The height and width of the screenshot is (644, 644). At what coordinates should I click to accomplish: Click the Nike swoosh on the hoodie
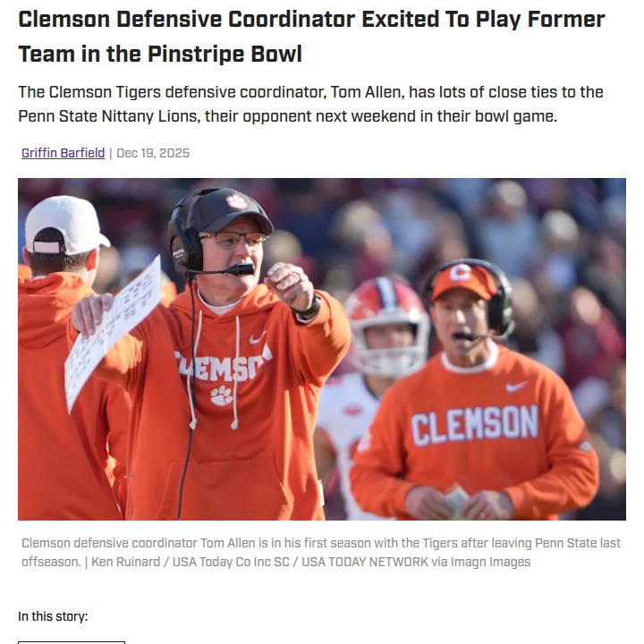coord(258,339)
